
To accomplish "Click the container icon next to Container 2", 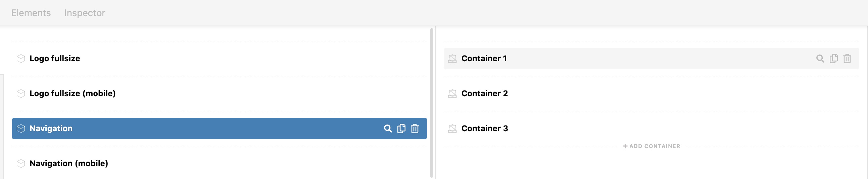I will (452, 94).
